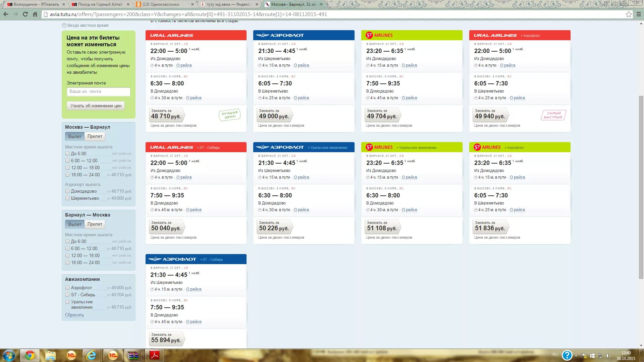Tick the Домодедово airport checkbox
Screen dimensions: 644x362
coord(67,191)
